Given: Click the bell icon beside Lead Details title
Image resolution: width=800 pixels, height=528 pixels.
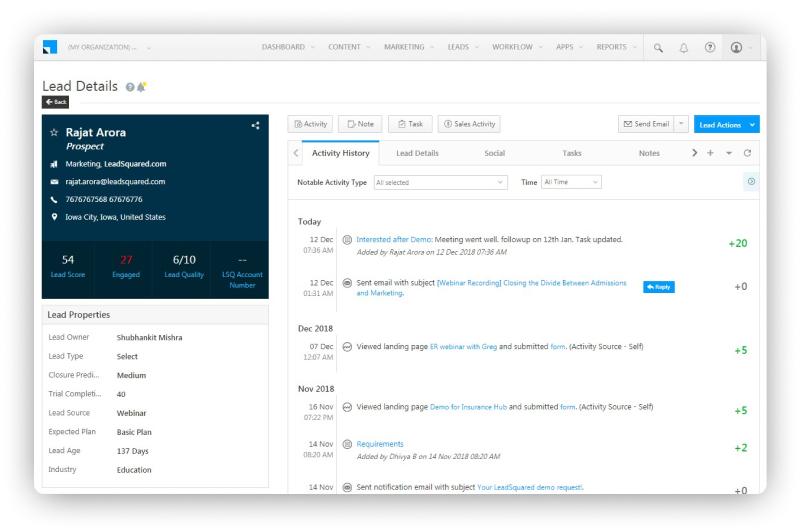Looking at the screenshot, I should (141, 87).
